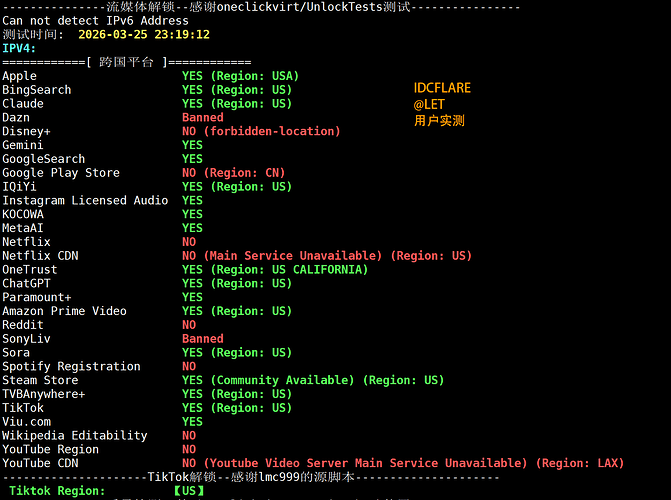
Task: Select the 'Tiktok Region:' label
Action: [57, 491]
